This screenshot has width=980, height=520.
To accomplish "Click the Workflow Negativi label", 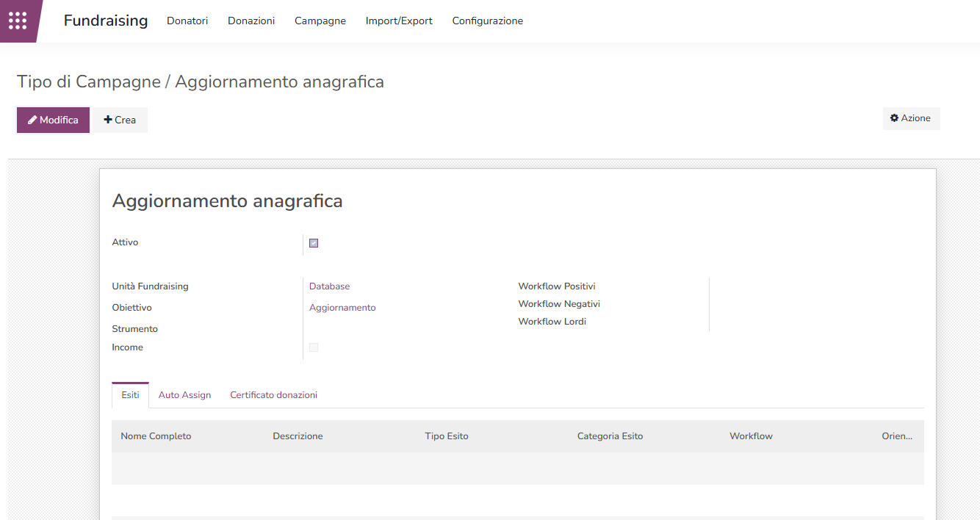I will (x=559, y=304).
